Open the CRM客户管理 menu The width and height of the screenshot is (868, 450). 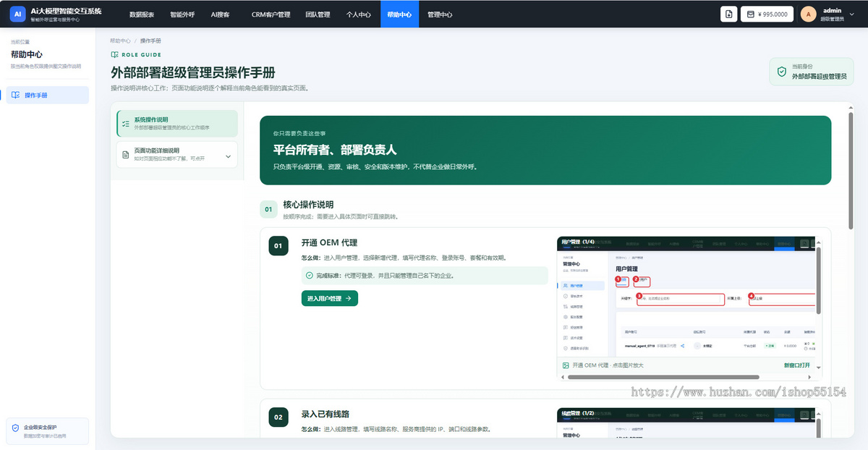coord(271,14)
